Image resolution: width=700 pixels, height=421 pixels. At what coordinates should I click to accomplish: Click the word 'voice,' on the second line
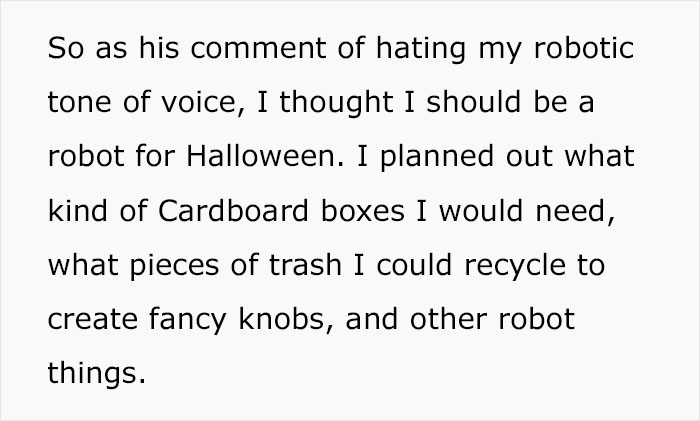pyautogui.click(x=203, y=102)
